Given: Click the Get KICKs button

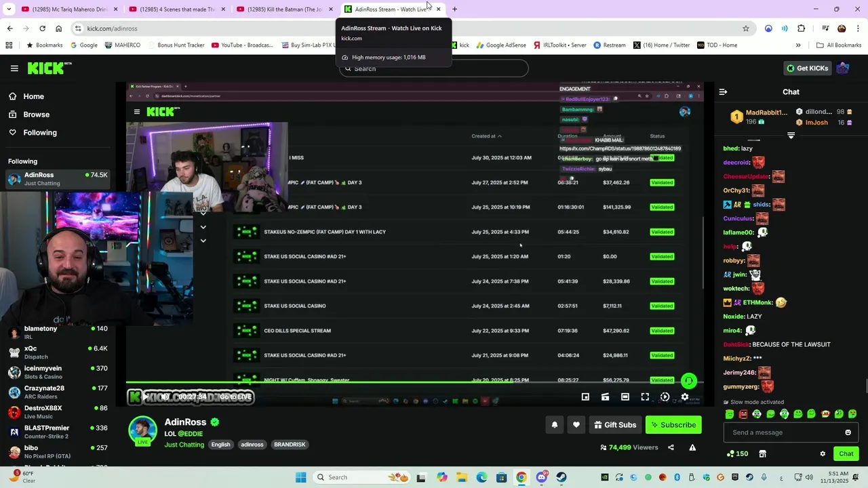Looking at the screenshot, I should coord(807,68).
